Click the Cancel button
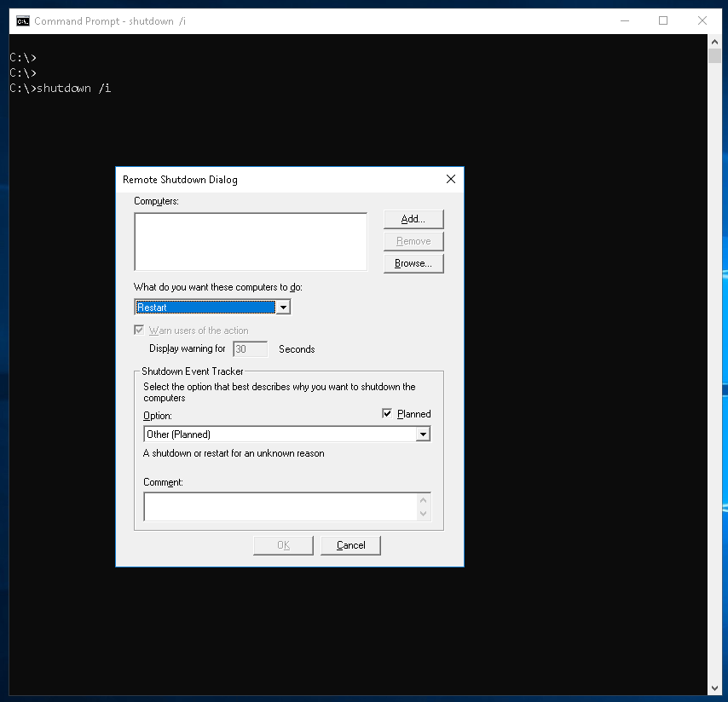 point(350,545)
